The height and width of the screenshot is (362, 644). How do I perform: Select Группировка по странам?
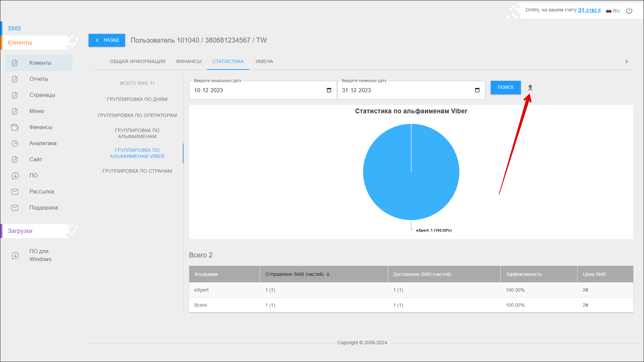point(137,171)
